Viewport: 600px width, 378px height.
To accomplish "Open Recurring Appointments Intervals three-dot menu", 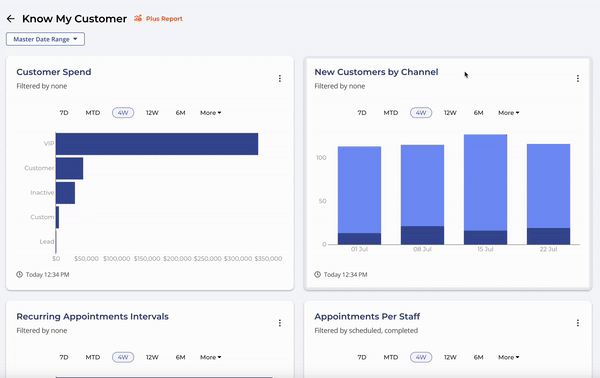I will [x=280, y=323].
